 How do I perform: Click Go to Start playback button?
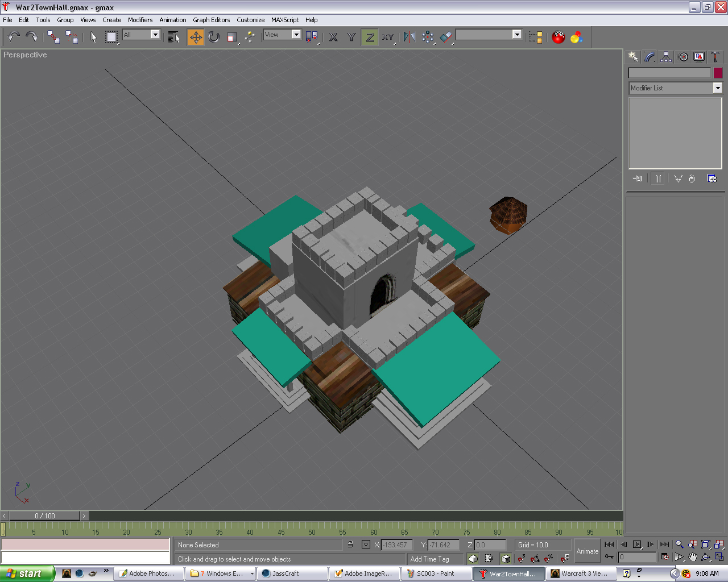point(609,544)
